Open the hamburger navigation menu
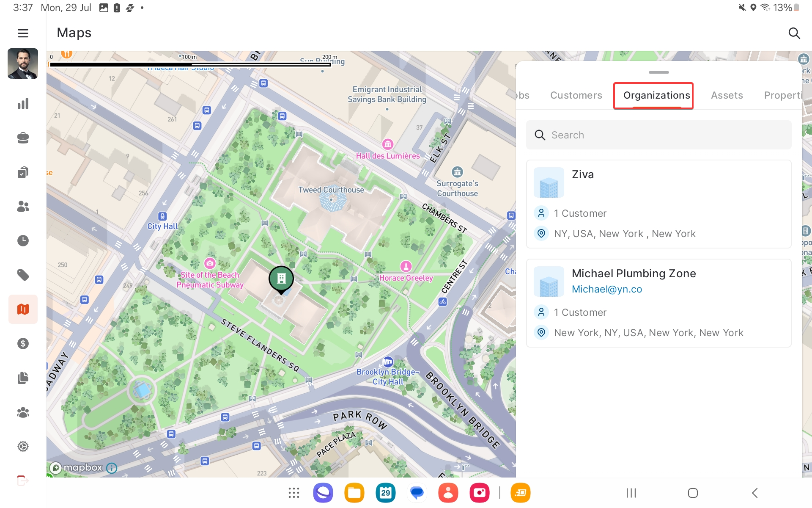 (23, 33)
